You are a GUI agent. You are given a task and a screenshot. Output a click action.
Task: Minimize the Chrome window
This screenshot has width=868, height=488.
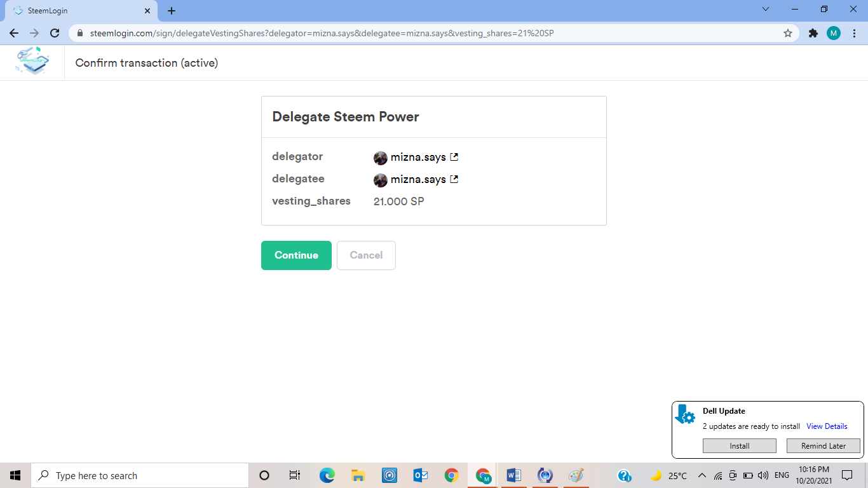(795, 10)
